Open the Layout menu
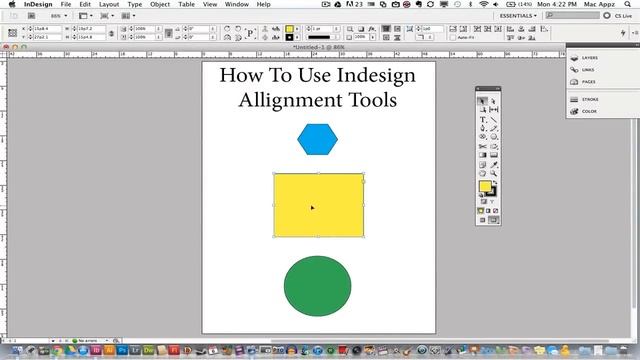 click(109, 4)
